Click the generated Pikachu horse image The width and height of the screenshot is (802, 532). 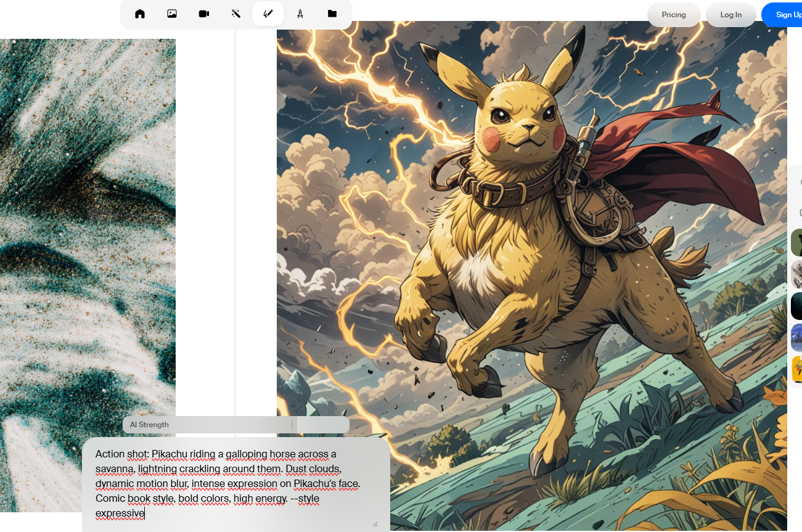pyautogui.click(x=532, y=276)
